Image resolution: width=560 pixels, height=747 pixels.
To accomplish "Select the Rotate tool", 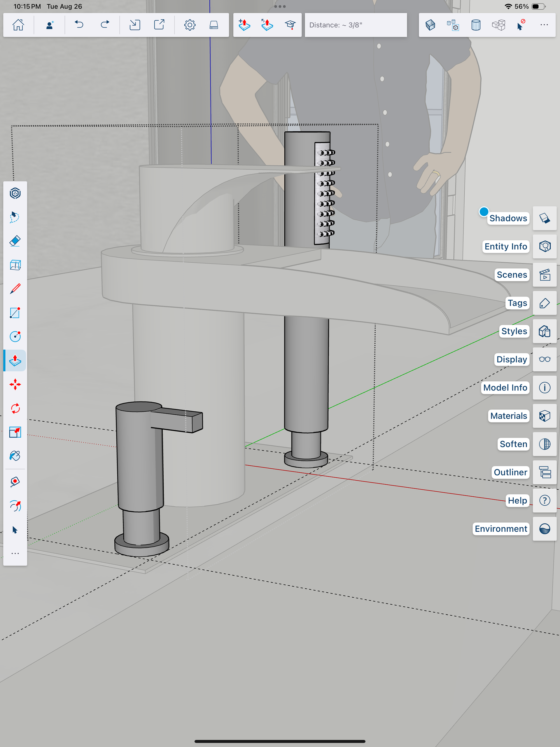I will pyautogui.click(x=15, y=408).
